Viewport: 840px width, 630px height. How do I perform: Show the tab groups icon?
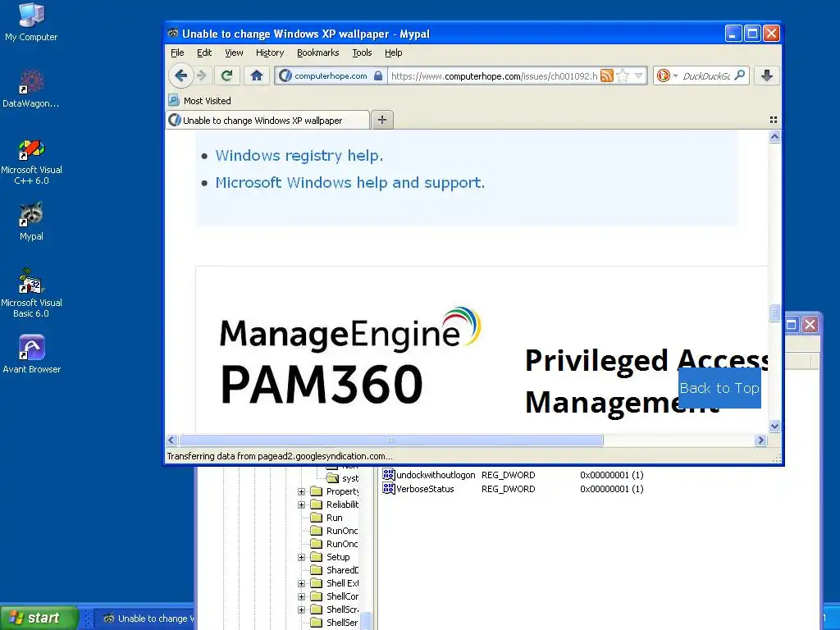pyautogui.click(x=773, y=120)
